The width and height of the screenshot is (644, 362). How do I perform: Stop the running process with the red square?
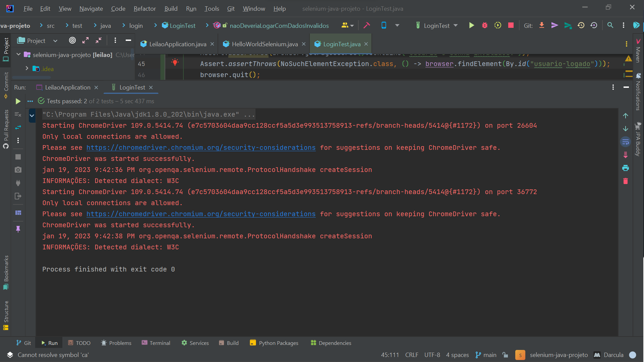511,25
